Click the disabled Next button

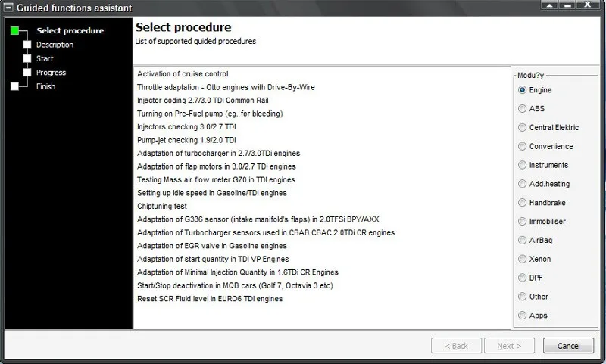click(x=509, y=346)
